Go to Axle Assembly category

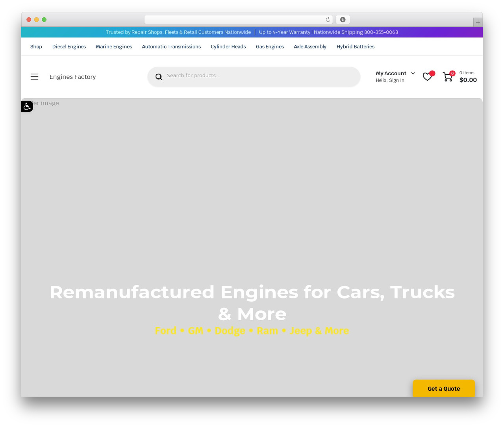(x=310, y=46)
